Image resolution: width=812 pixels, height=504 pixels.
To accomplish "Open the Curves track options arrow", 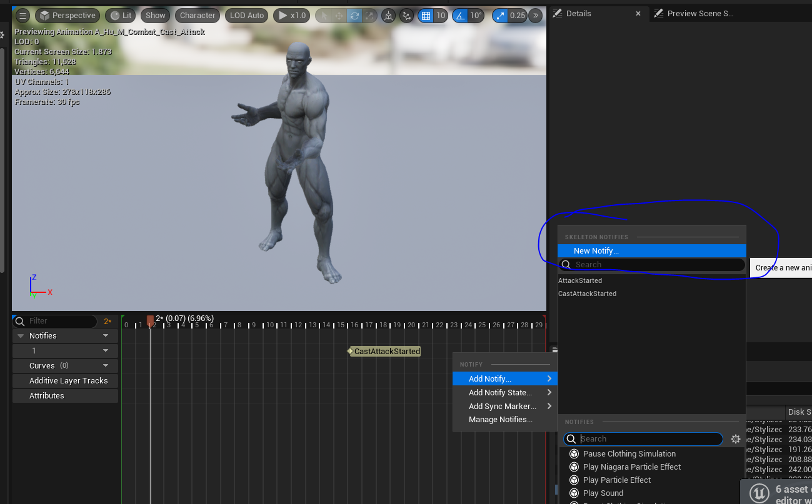I will pos(106,366).
